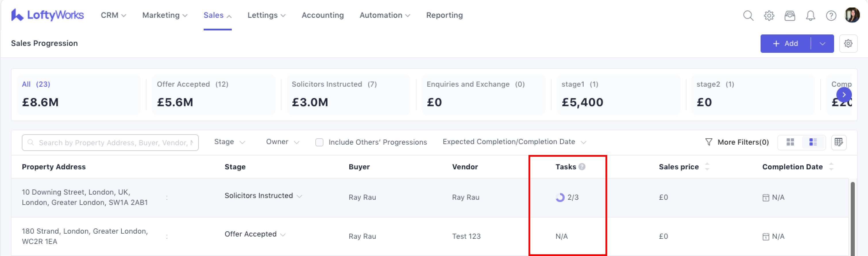Expand the Add button dropdown arrow
The image size is (868, 256).
[x=823, y=43]
